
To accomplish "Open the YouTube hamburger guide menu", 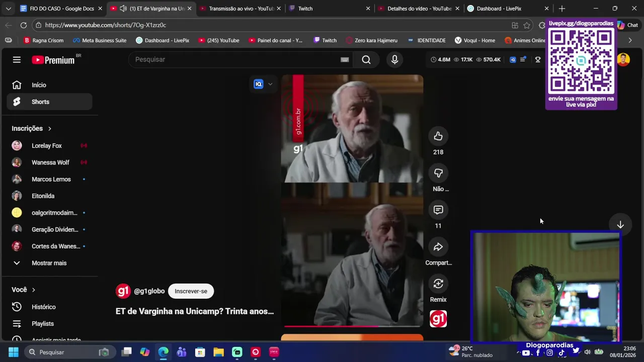I will pos(17,60).
